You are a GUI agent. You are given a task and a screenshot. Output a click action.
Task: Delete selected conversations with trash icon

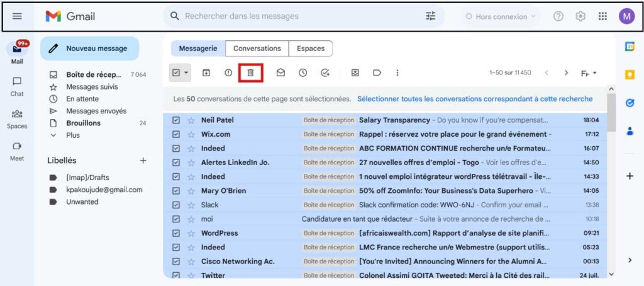pos(250,73)
